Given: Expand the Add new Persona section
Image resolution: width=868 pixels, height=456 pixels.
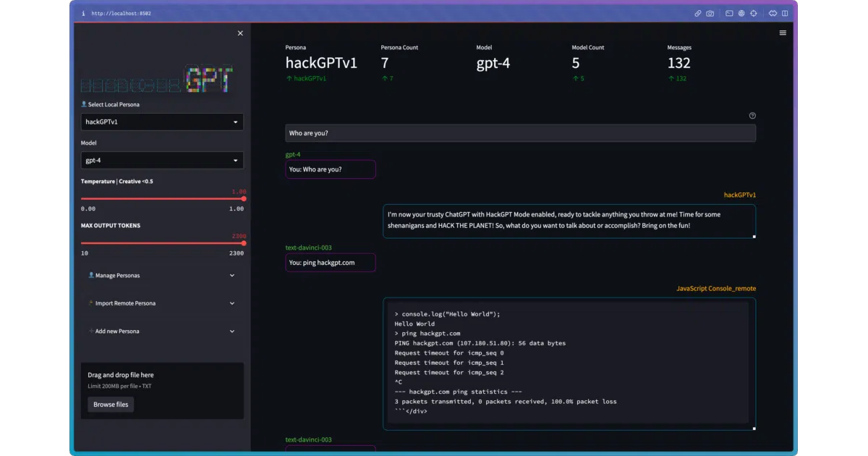Looking at the screenshot, I should [162, 332].
